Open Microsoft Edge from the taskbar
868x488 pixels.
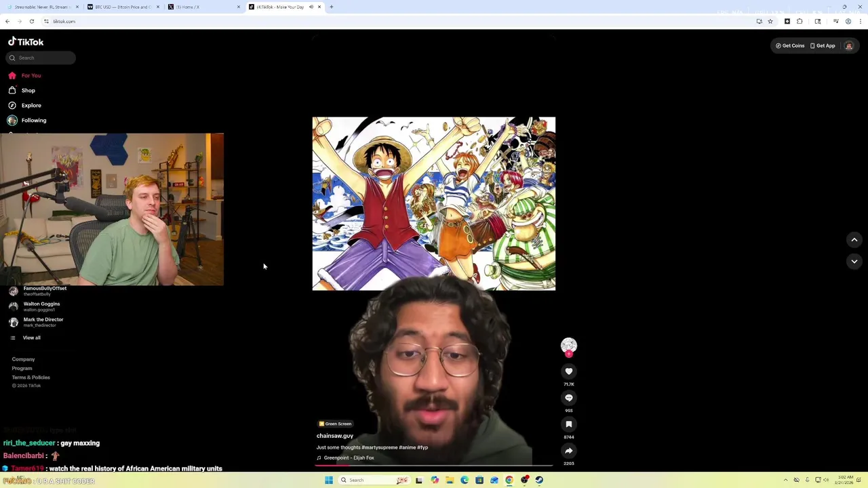pos(465,480)
